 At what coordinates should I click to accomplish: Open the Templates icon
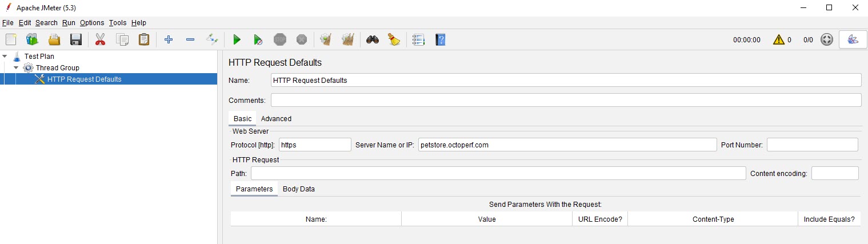pyautogui.click(x=32, y=39)
